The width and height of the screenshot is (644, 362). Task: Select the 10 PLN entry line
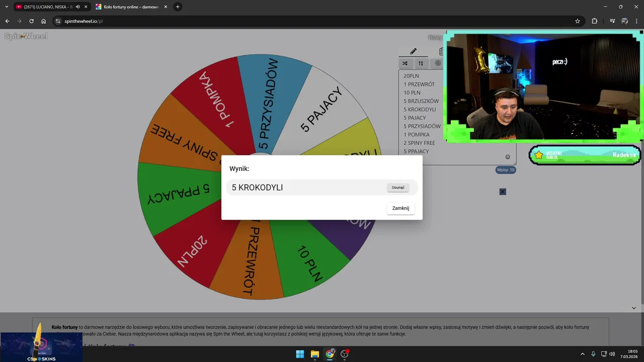412,93
